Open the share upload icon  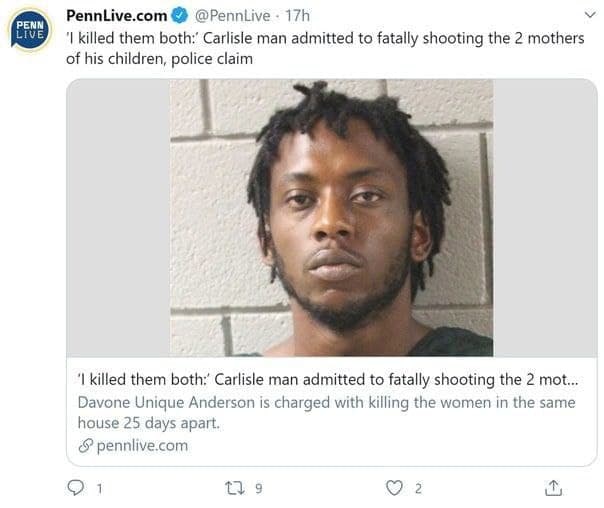point(553,488)
